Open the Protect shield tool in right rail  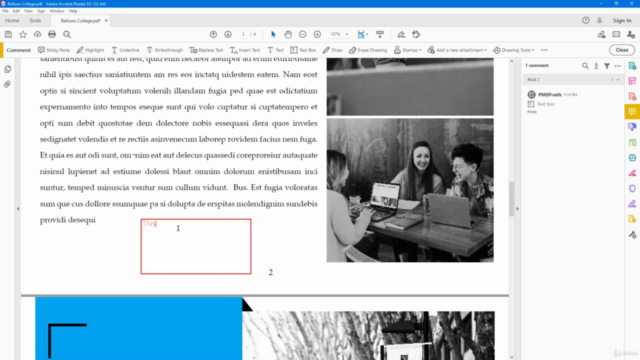click(632, 188)
